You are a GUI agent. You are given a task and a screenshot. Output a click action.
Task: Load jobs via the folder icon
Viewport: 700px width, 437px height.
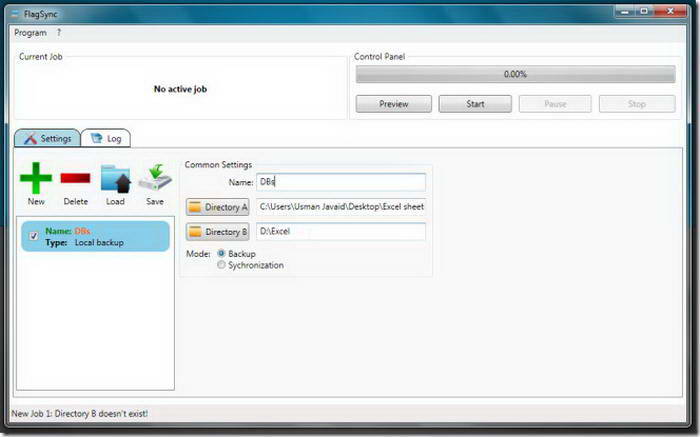click(115, 179)
